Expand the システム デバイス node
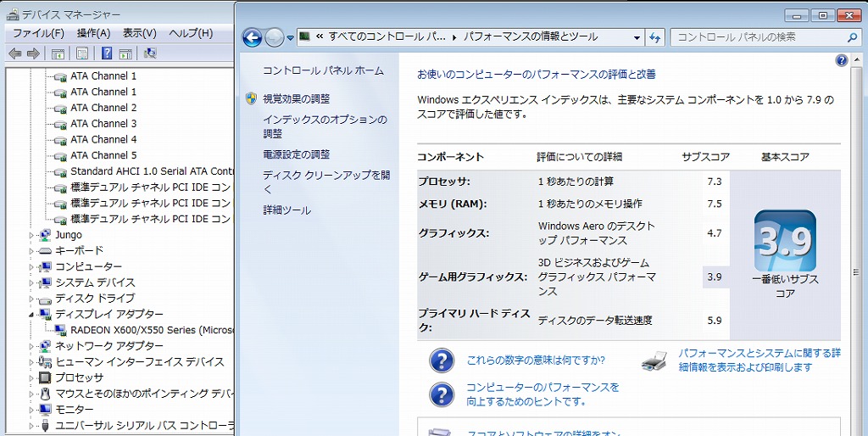The width and height of the screenshot is (868, 436). (x=31, y=282)
